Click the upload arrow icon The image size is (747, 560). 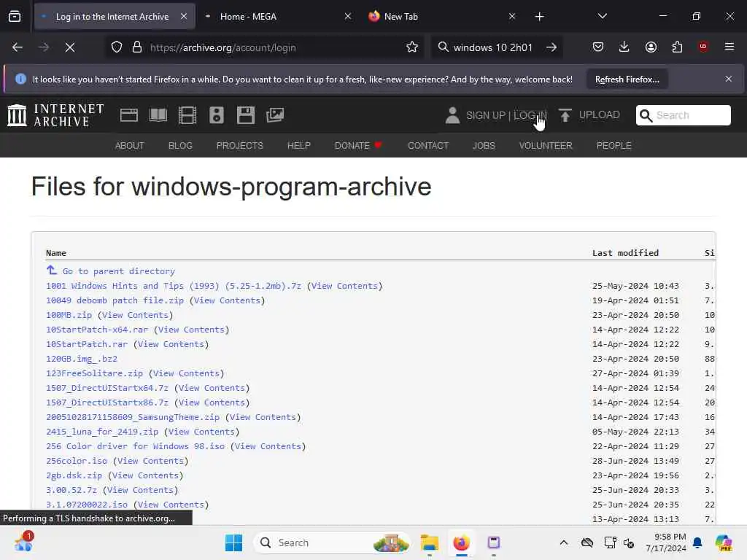click(565, 115)
